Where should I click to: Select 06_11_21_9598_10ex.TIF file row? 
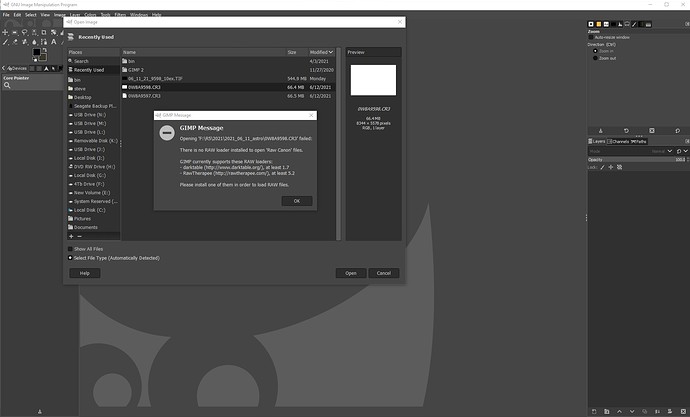coord(228,79)
